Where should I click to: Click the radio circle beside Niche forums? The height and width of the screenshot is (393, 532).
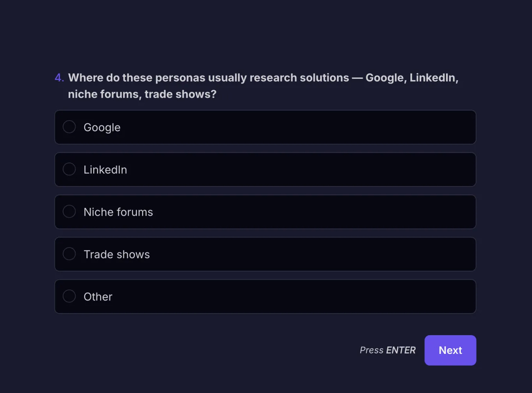point(69,211)
